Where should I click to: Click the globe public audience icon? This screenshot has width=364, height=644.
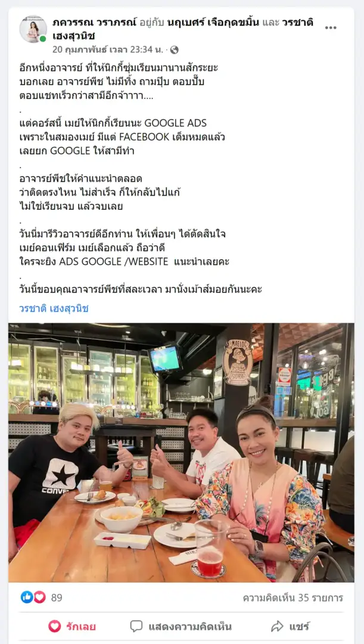tap(175, 50)
